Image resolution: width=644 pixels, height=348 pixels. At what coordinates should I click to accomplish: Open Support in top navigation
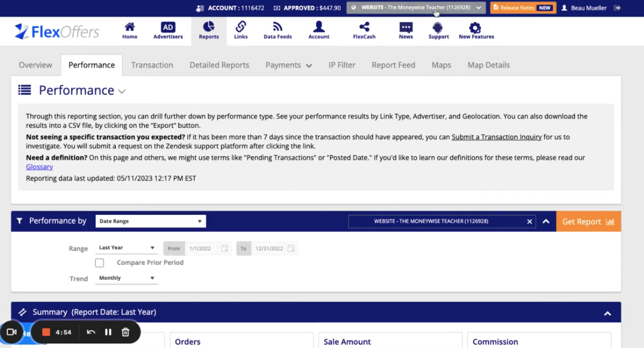(x=439, y=31)
